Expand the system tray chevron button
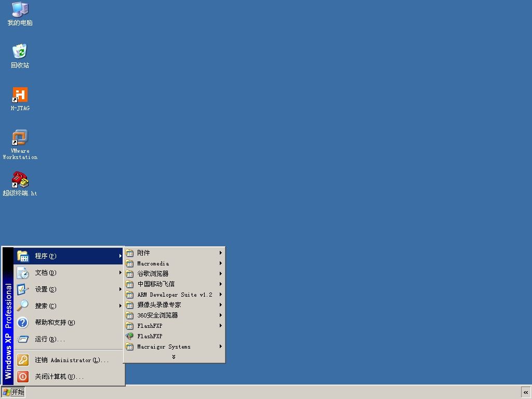This screenshot has height=399, width=532. [526, 393]
